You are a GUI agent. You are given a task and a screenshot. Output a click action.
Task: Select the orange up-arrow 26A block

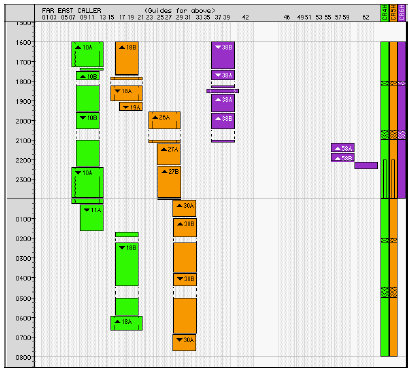(x=165, y=120)
